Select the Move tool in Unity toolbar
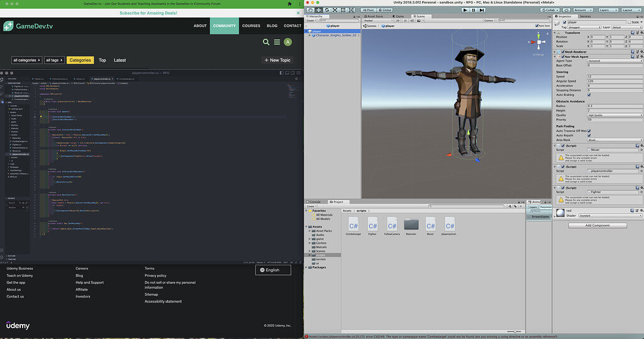The image size is (644, 339). point(318,9)
